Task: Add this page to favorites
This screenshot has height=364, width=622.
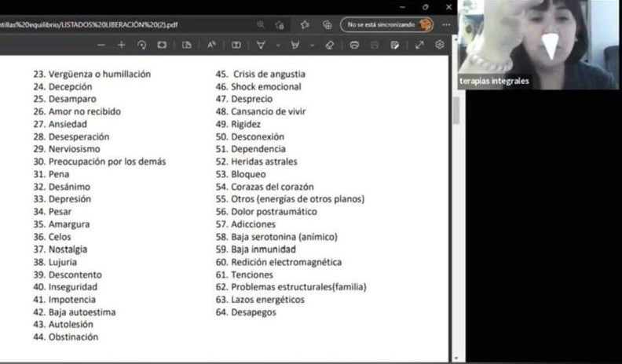Action: click(305, 24)
